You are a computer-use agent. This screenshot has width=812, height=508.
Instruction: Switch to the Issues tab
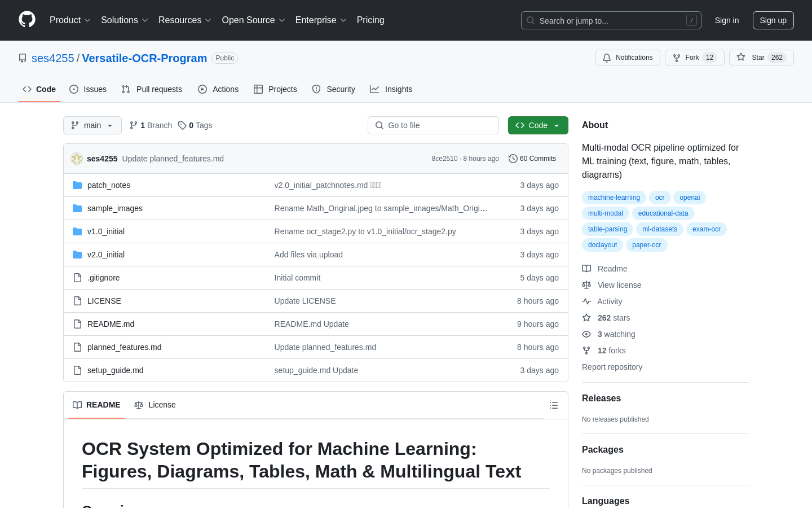88,89
